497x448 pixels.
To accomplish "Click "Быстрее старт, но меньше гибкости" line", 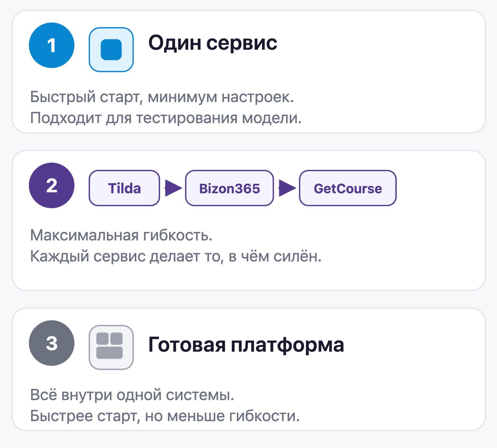I will click(165, 416).
